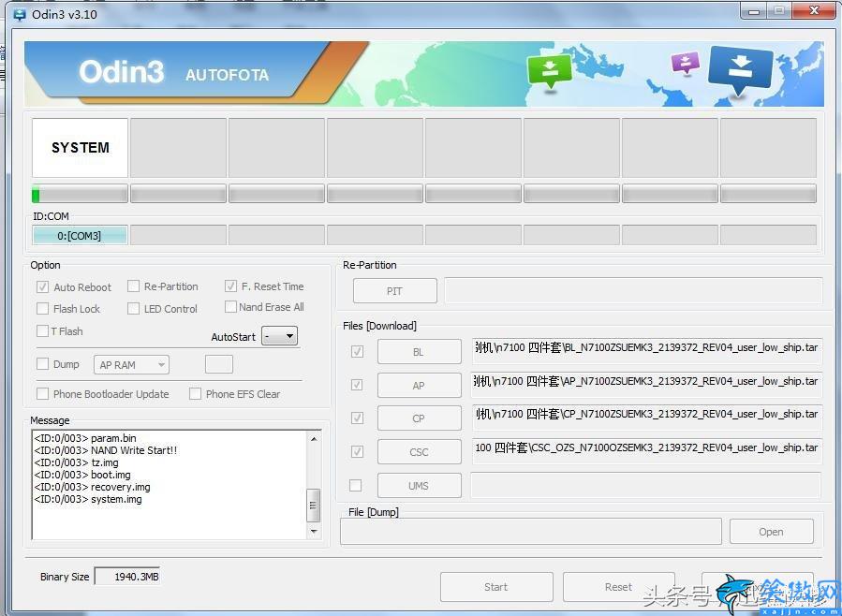
Task: Click the AP file button
Action: point(420,386)
